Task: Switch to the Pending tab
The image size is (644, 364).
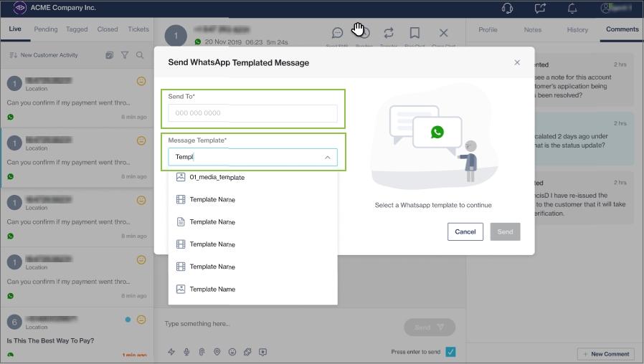Action: [x=46, y=29]
